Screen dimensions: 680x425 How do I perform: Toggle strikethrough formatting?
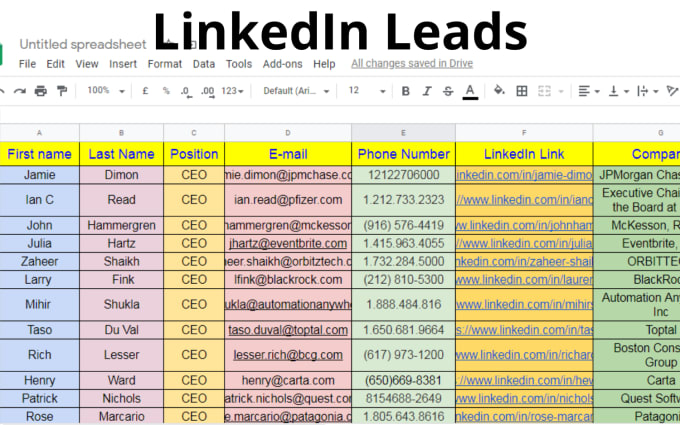[x=448, y=91]
